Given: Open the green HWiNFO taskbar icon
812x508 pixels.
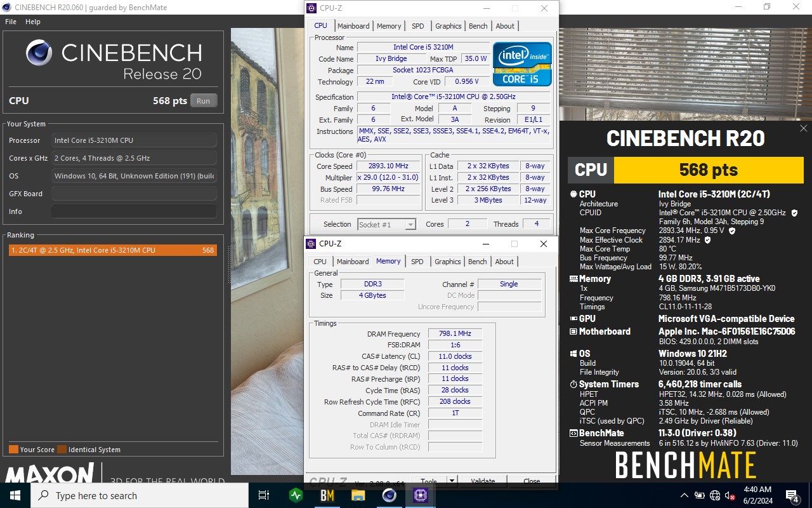Looking at the screenshot, I should (296, 495).
